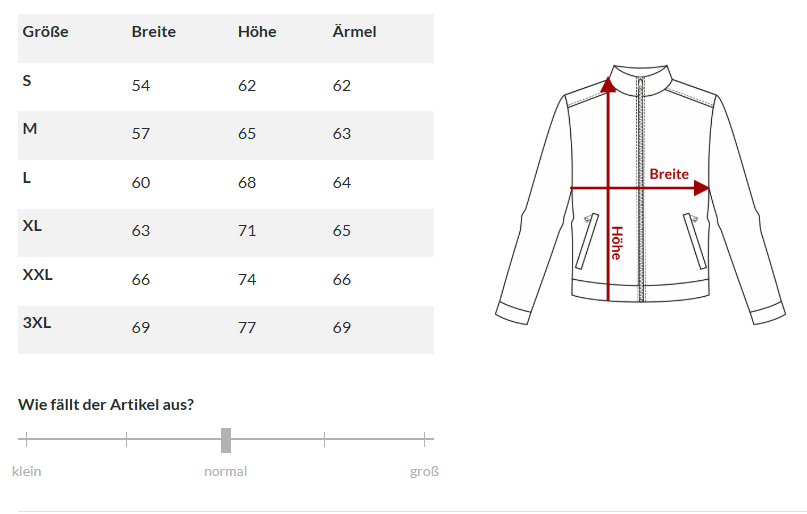Select the L size row label

coord(27,177)
